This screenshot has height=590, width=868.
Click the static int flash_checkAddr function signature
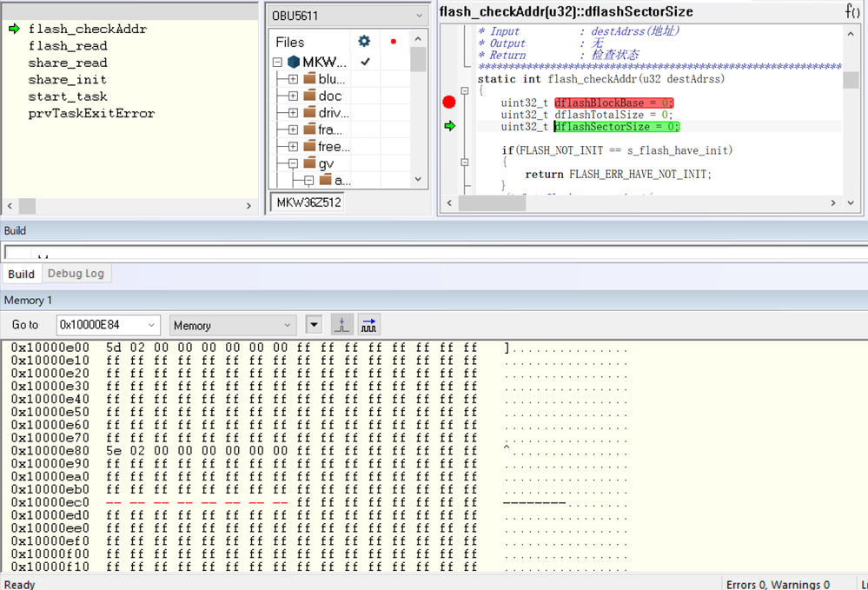600,78
